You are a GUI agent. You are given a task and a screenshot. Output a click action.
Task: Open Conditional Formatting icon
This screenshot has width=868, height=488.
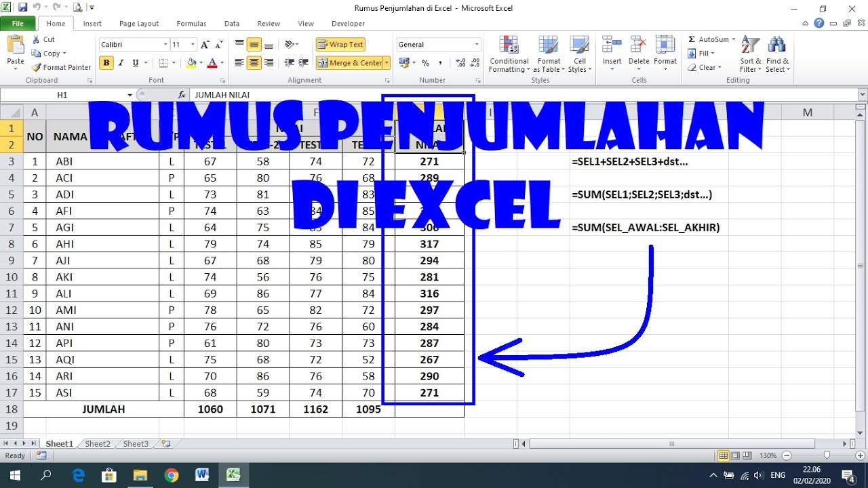[509, 45]
